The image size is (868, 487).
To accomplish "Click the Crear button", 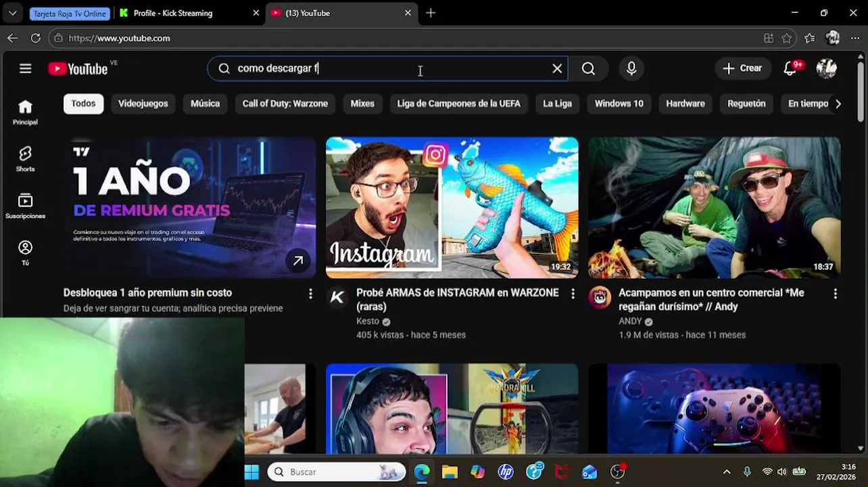I will pyautogui.click(x=742, y=68).
